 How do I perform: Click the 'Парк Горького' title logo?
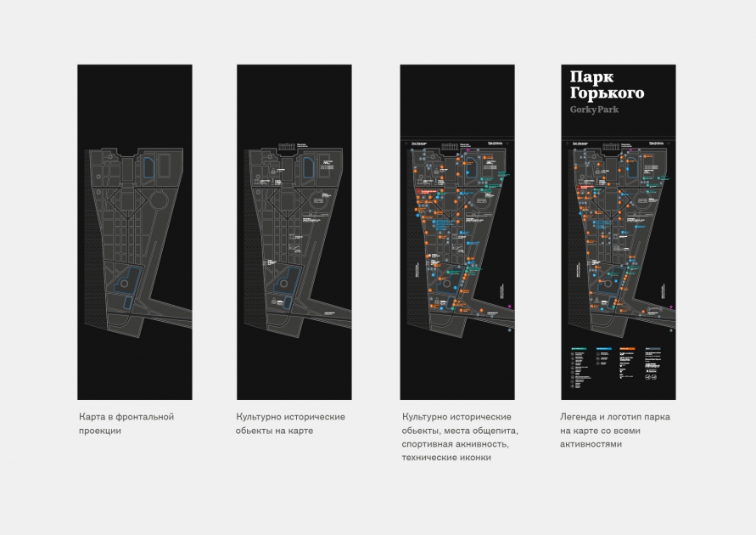click(607, 84)
